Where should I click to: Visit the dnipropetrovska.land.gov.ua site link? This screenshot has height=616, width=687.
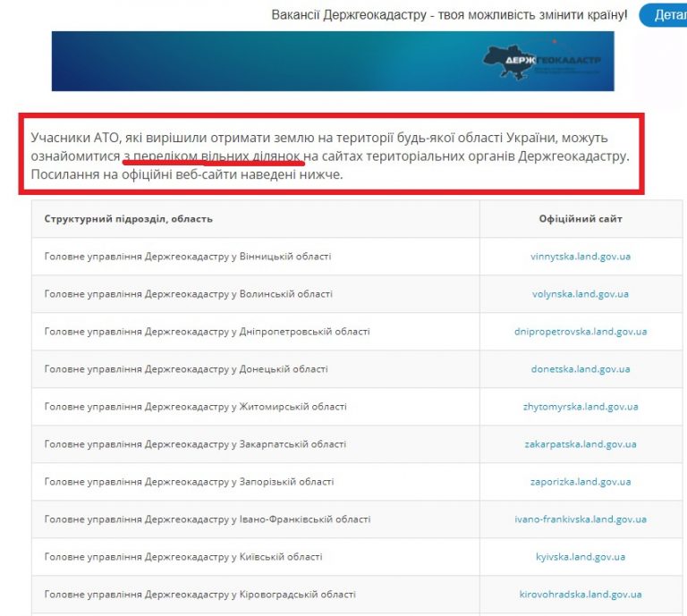580,332
